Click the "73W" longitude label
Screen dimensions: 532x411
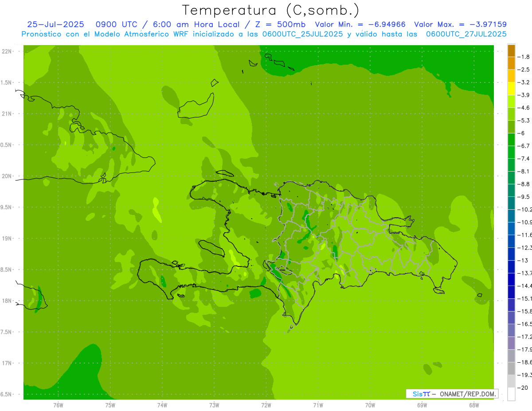click(214, 405)
